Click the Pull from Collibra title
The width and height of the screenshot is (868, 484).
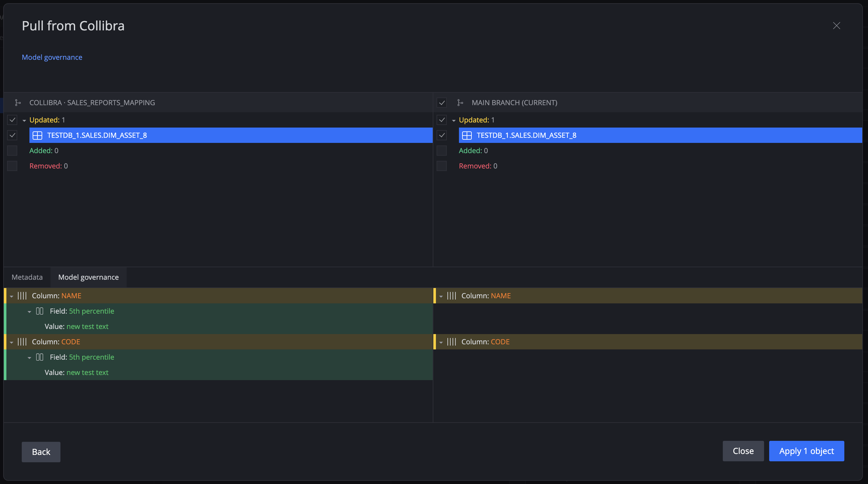coord(73,26)
